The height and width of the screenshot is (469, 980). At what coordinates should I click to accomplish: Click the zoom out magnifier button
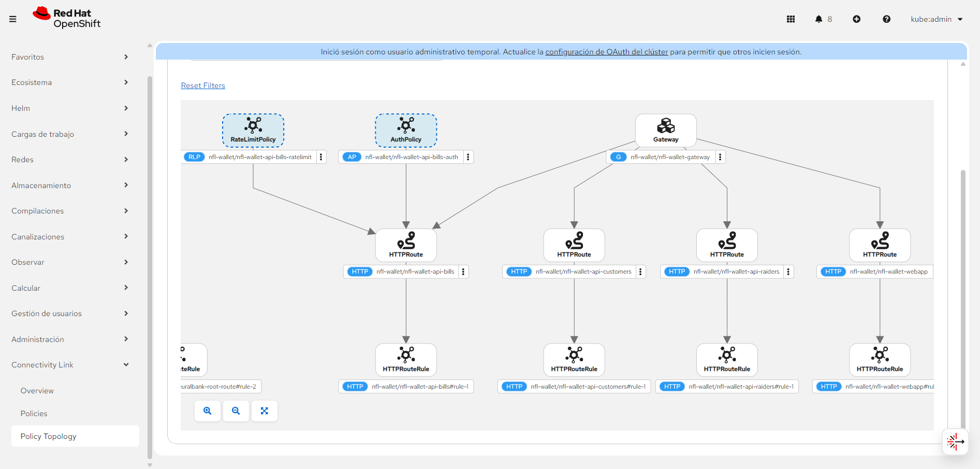point(236,411)
